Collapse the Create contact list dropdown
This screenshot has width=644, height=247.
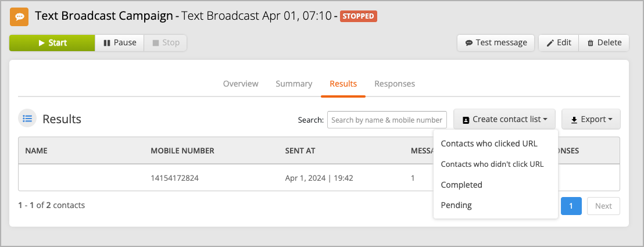coord(505,119)
